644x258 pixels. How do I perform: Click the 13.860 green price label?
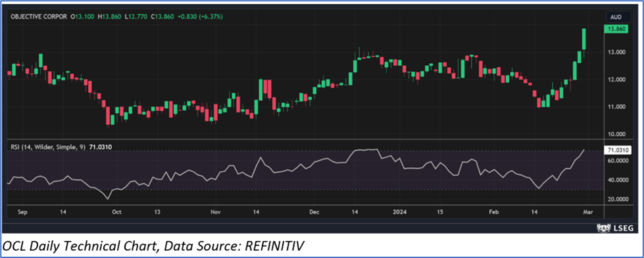[616, 28]
